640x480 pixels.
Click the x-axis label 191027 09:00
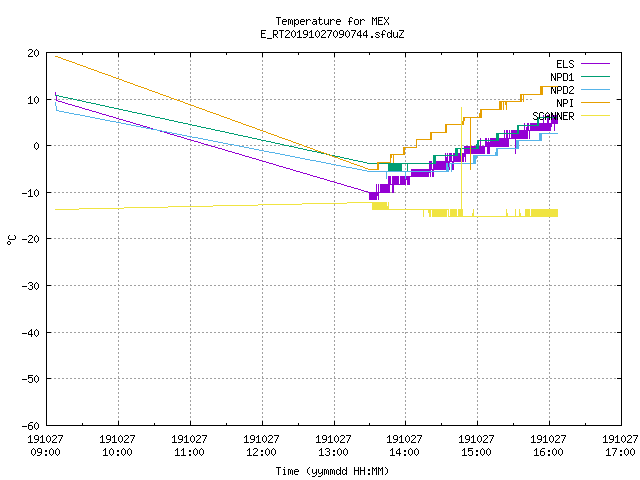point(45,446)
